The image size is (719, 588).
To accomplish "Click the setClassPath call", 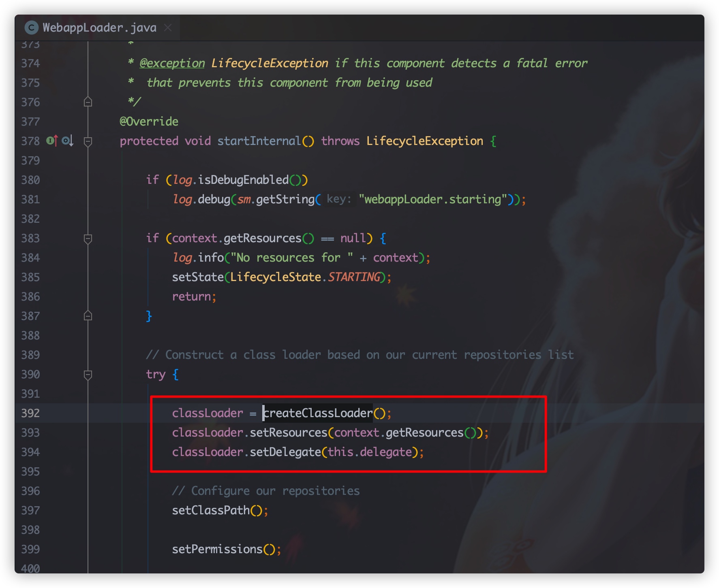I will coord(211,510).
